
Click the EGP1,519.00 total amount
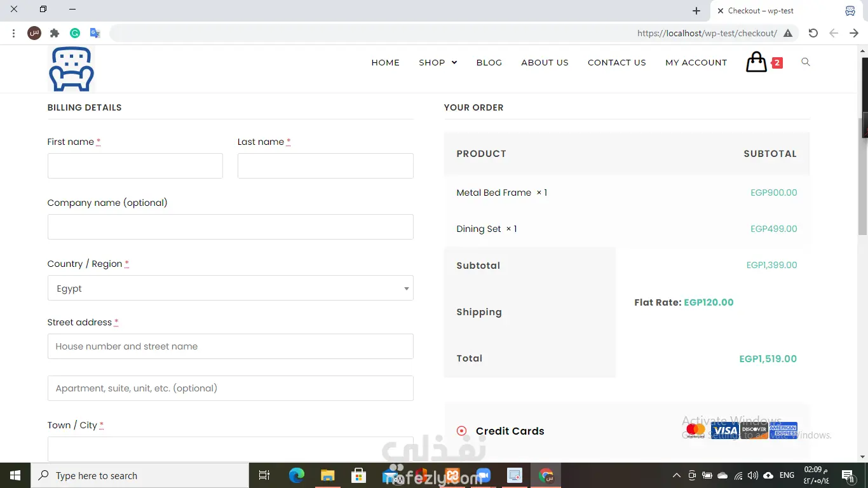(768, 358)
